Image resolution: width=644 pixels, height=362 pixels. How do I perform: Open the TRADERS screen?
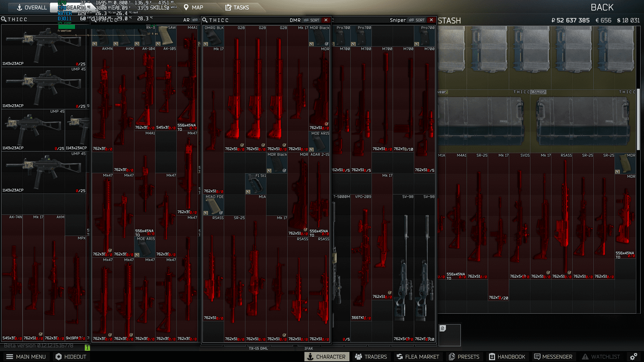click(x=371, y=357)
